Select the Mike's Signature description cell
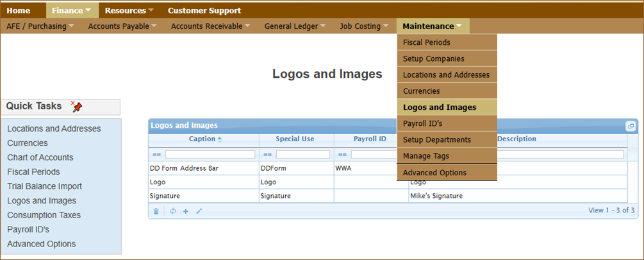 (x=518, y=196)
